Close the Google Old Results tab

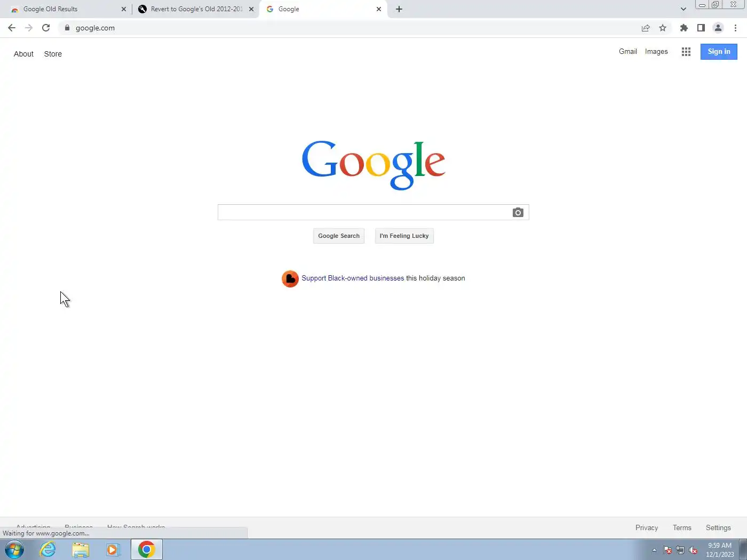point(124,9)
